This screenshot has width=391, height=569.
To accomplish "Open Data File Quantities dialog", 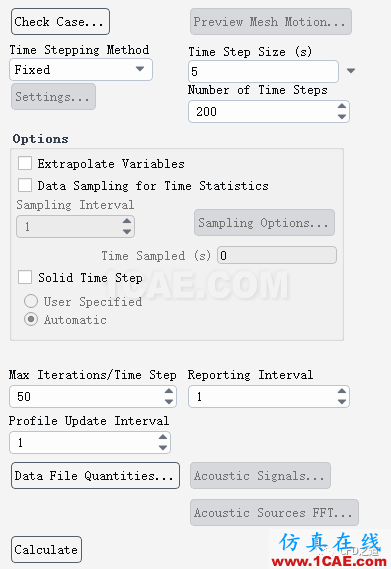I will (95, 475).
